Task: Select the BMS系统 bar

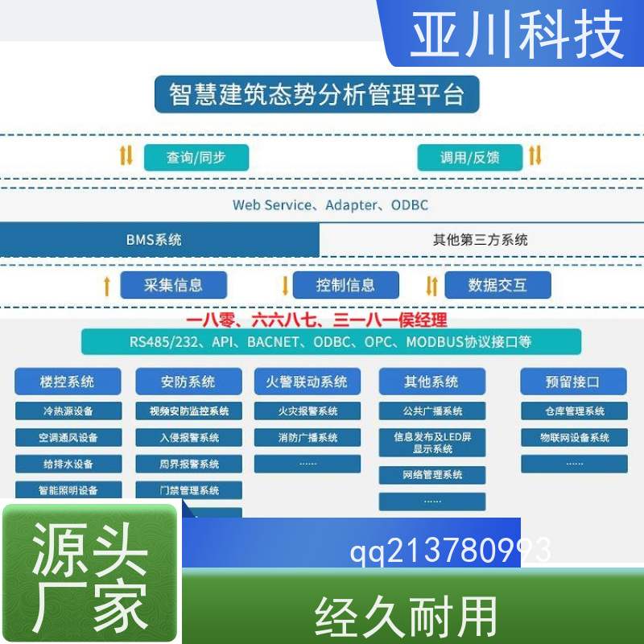Action: tap(159, 239)
